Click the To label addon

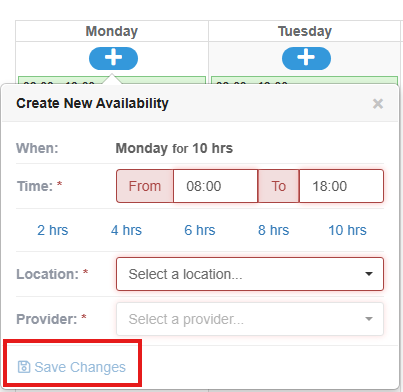click(279, 186)
